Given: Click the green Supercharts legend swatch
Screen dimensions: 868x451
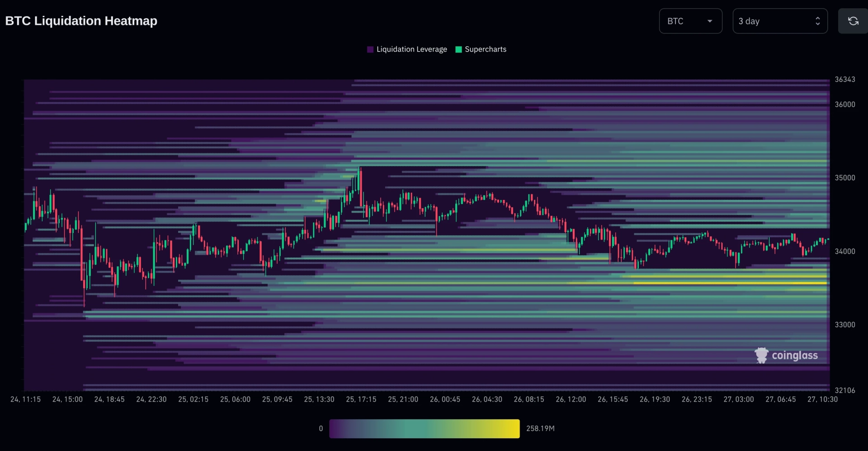Looking at the screenshot, I should [x=458, y=49].
